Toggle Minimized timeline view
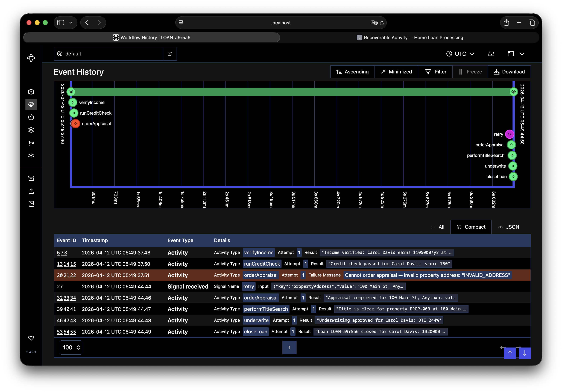 396,72
